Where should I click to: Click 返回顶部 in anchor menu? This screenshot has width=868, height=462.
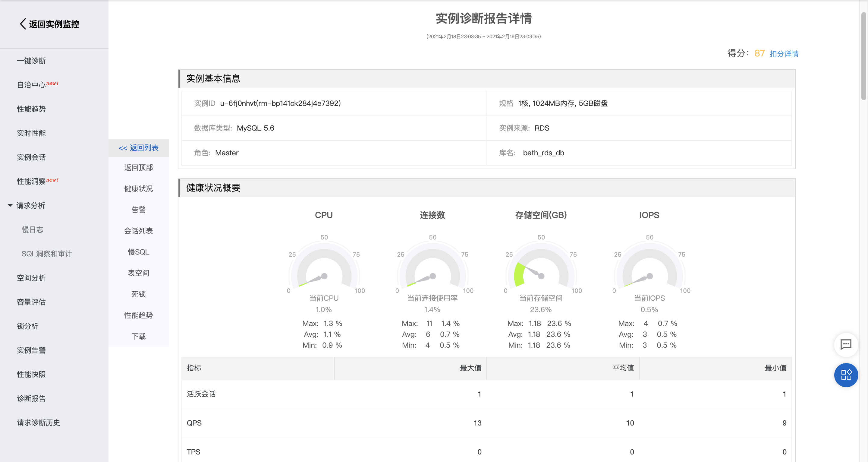(x=139, y=168)
